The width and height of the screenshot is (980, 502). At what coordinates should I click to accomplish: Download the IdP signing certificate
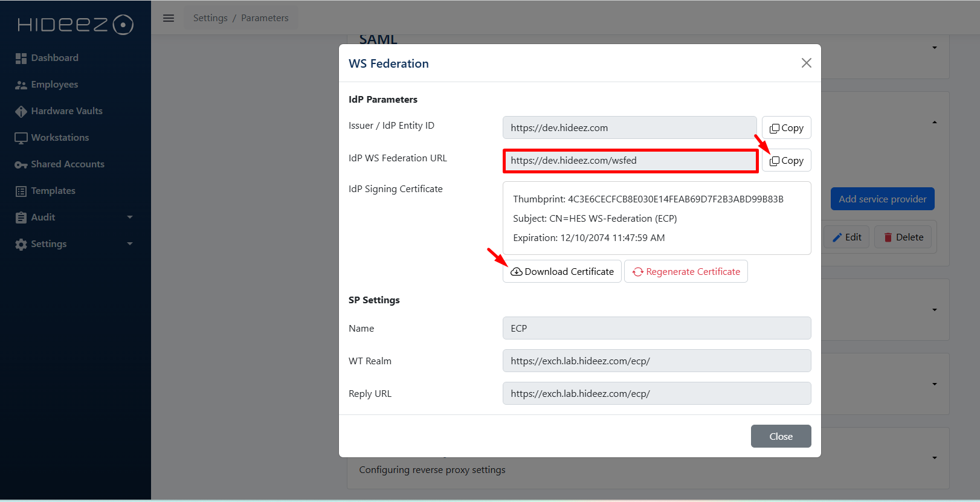pyautogui.click(x=562, y=272)
